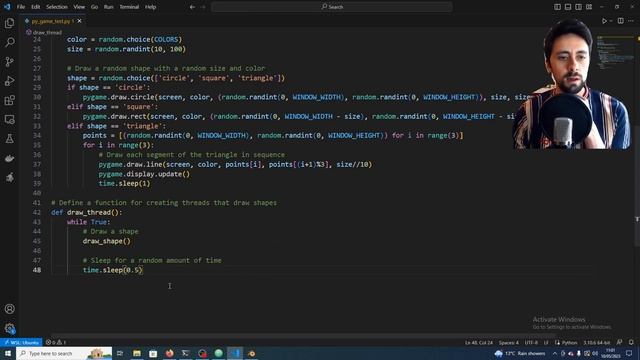The width and height of the screenshot is (640, 360).
Task: Open the Search view in activity bar
Action: point(9,42)
